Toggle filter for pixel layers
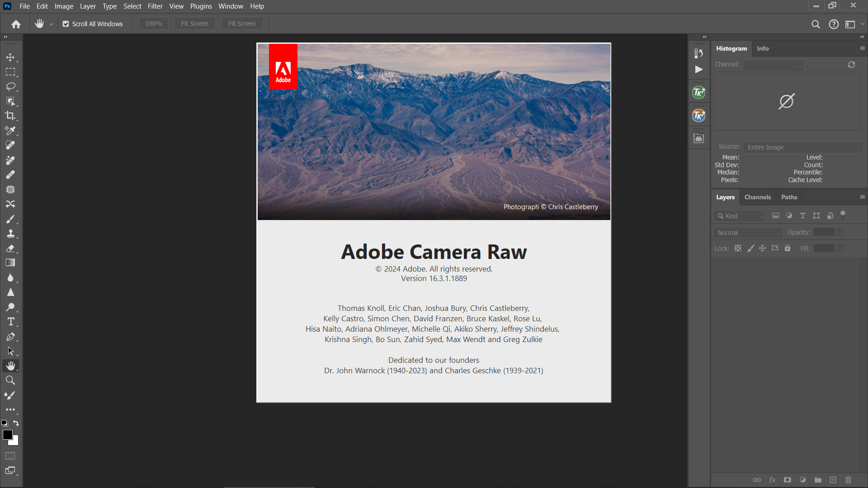This screenshot has height=488, width=868. [x=776, y=216]
